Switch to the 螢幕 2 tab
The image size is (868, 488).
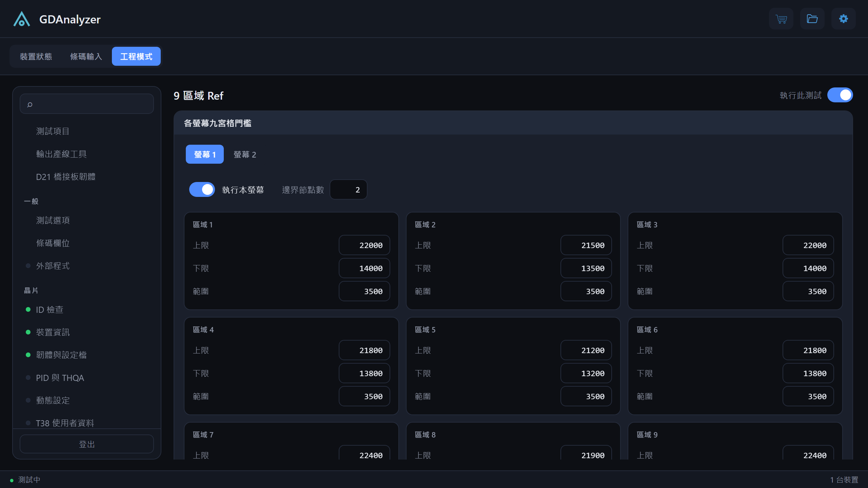pos(245,155)
